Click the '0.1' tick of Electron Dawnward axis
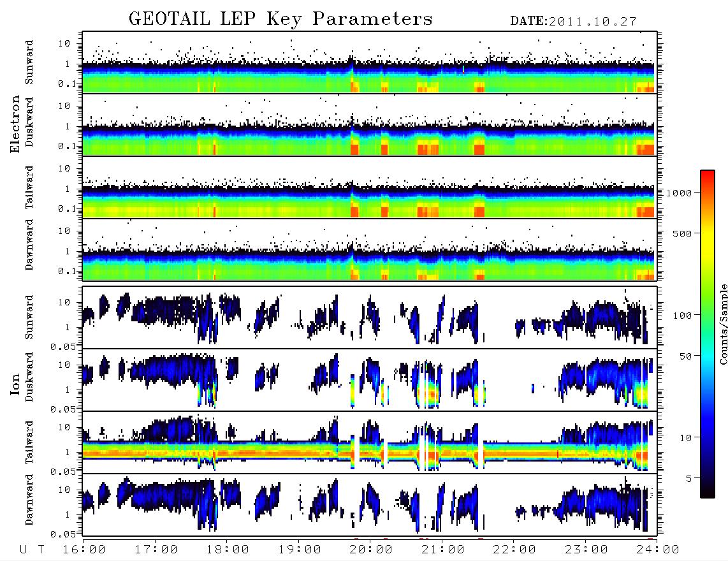Image resolution: width=728 pixels, height=561 pixels. [67, 271]
